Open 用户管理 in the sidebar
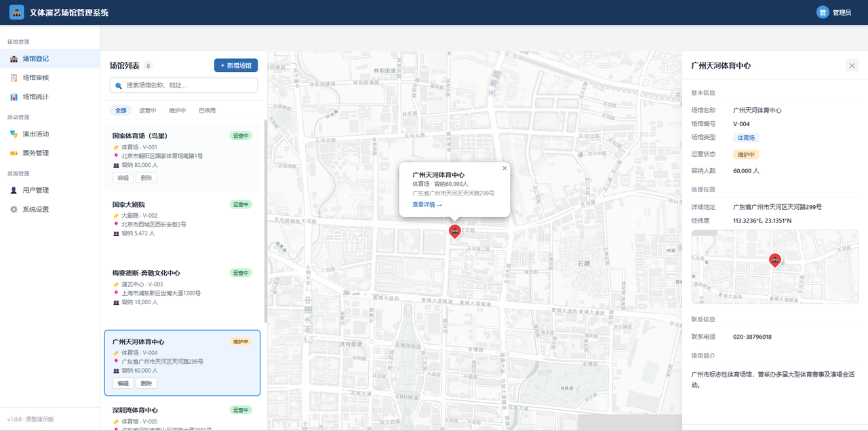868x431 pixels. pos(50,190)
